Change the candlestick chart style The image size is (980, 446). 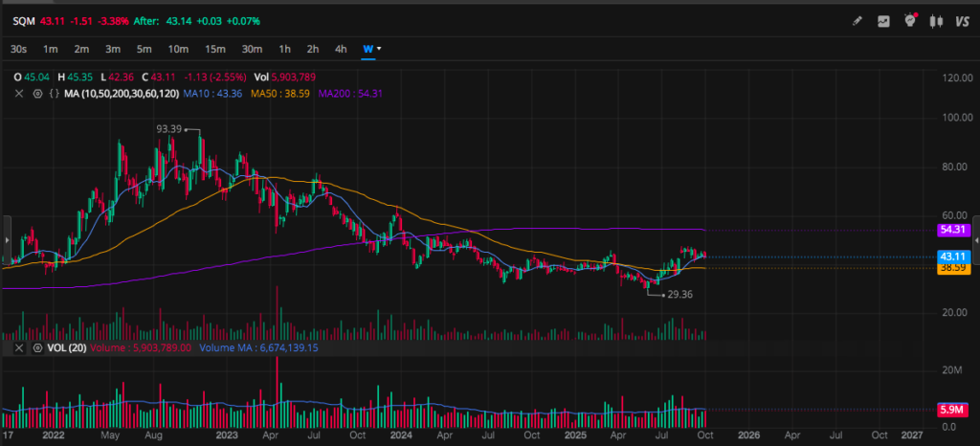(937, 21)
